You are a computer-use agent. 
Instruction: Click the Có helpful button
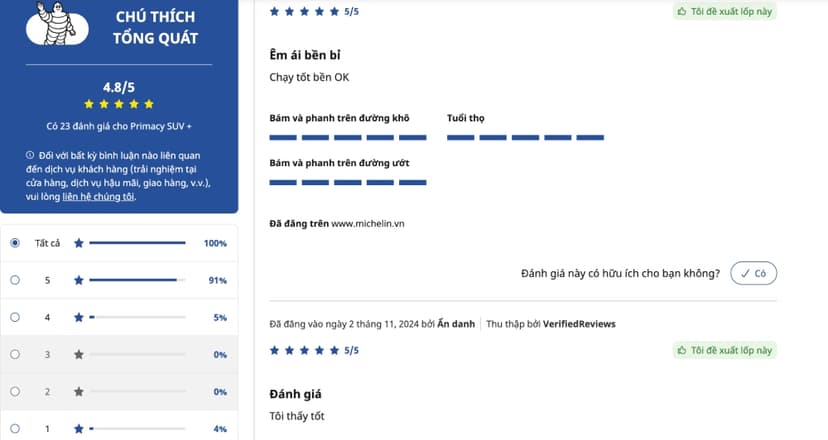coord(754,273)
